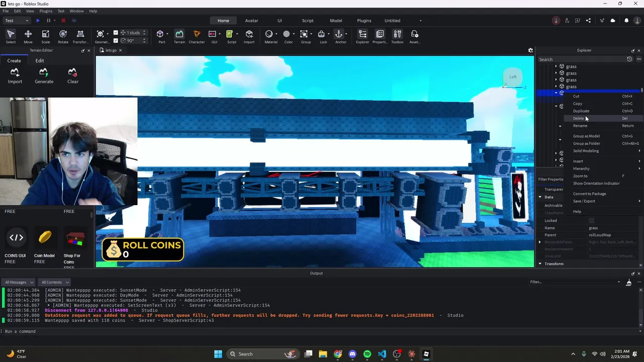Image resolution: width=644 pixels, height=362 pixels.
Task: Open the Material picker icon
Action: point(269,34)
